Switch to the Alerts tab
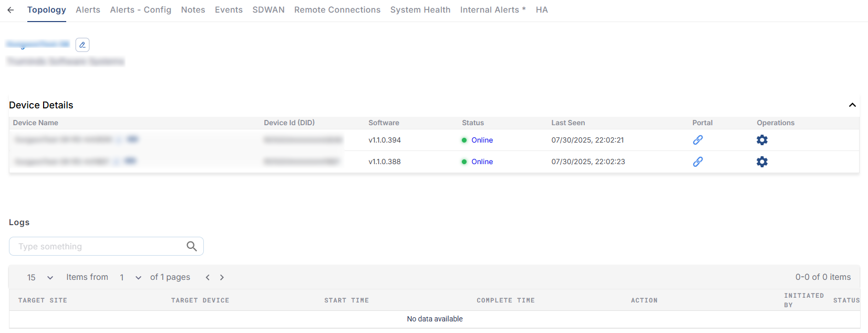Image resolution: width=868 pixels, height=333 pixels. pos(88,10)
